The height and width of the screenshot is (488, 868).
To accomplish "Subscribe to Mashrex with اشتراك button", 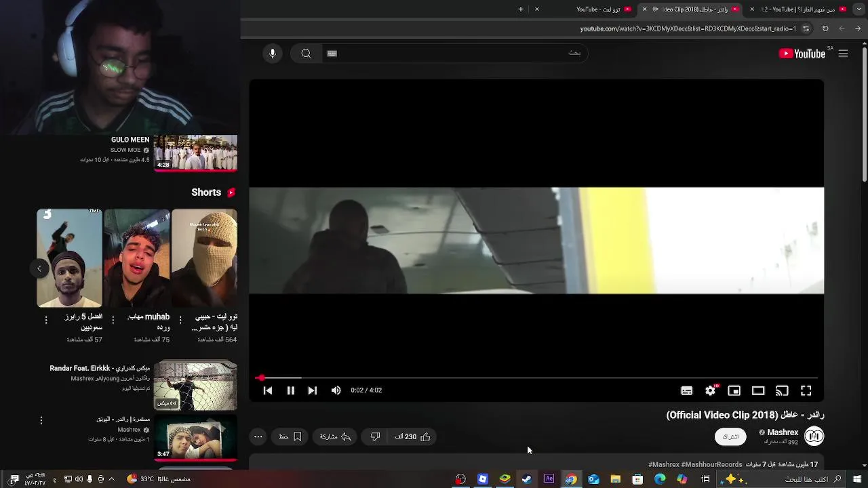I will click(x=730, y=436).
